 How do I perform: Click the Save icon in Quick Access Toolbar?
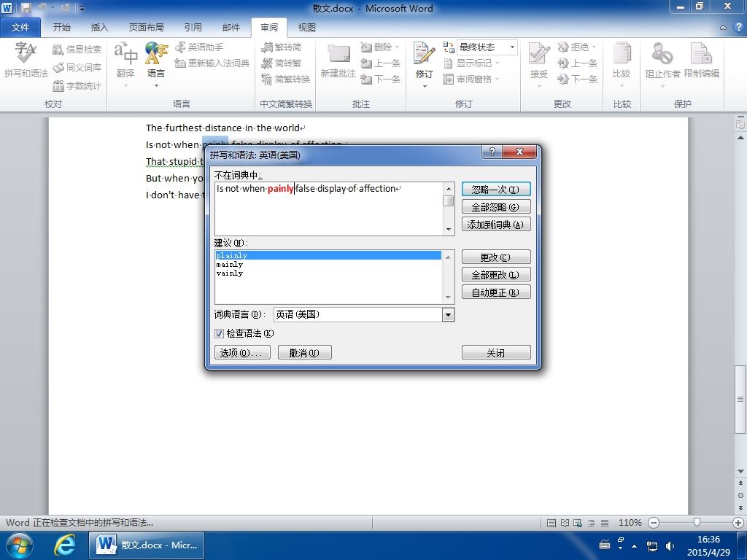[x=26, y=8]
